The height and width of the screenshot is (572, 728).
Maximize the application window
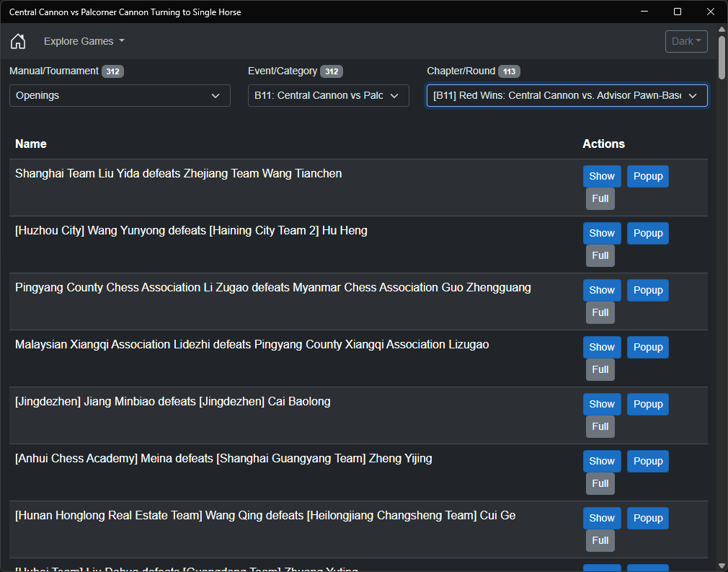click(678, 12)
